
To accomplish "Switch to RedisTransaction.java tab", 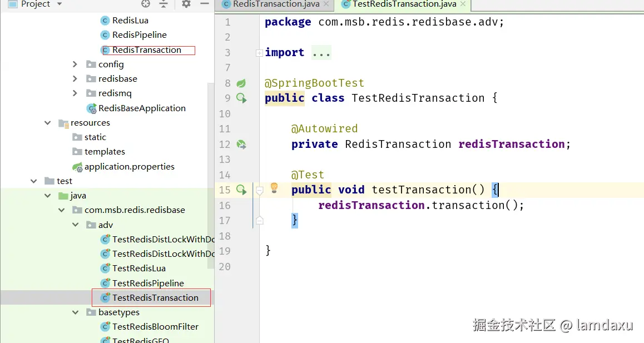I will tap(276, 4).
